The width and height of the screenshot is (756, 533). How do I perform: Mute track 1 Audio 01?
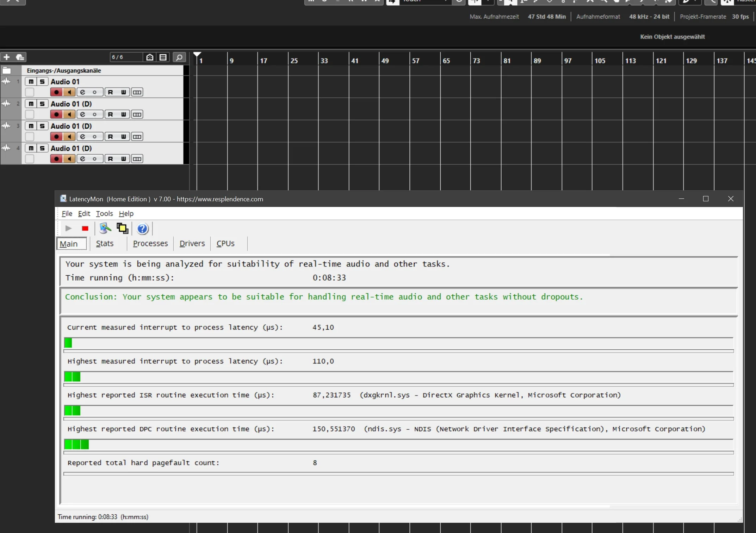tap(31, 81)
